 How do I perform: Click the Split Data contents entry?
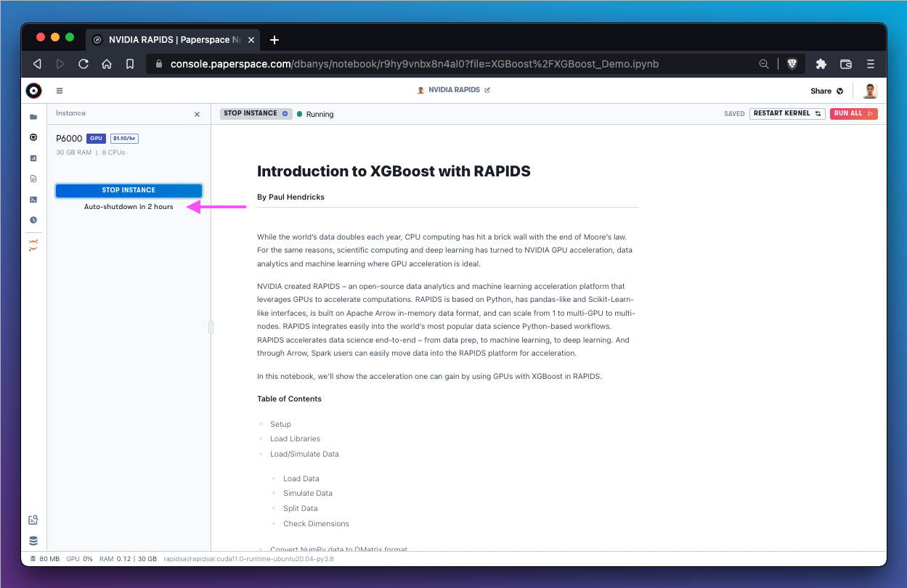pos(300,508)
